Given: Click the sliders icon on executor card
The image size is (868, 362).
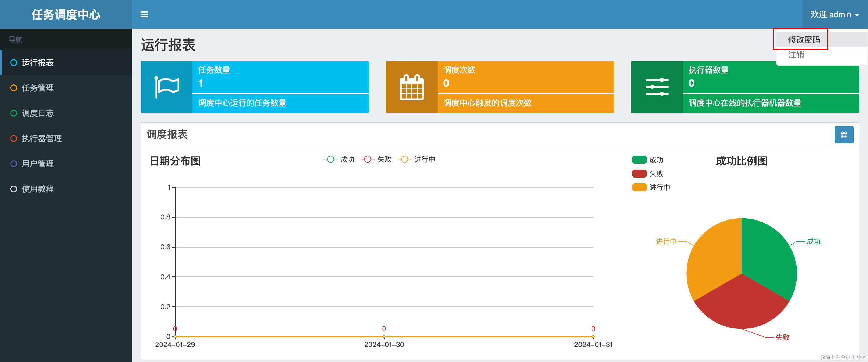Looking at the screenshot, I should tap(657, 87).
